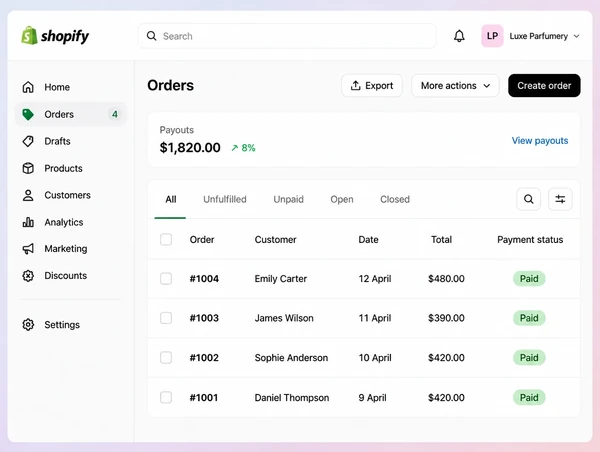Switch to the Unfulfilled tab

point(225,199)
